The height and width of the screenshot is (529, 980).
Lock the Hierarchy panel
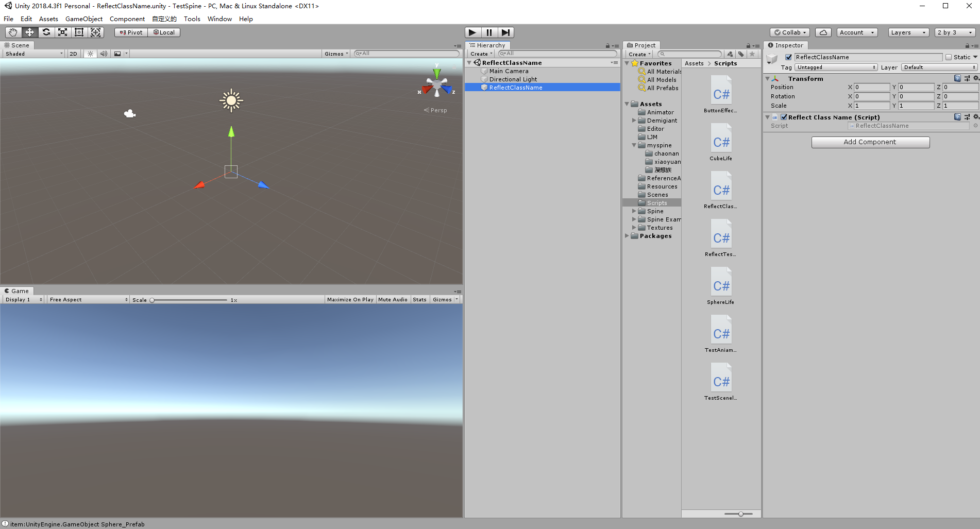pyautogui.click(x=607, y=46)
